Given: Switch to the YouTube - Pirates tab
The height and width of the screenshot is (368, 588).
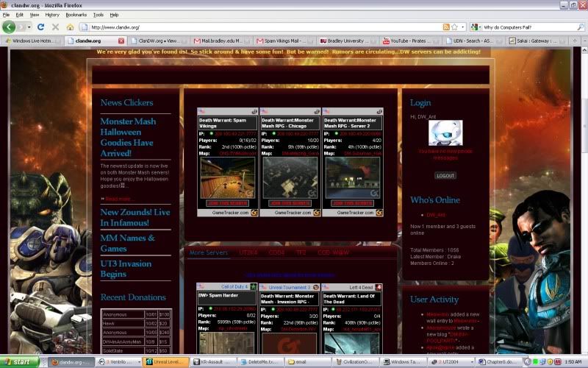Looking at the screenshot, I should (x=410, y=40).
